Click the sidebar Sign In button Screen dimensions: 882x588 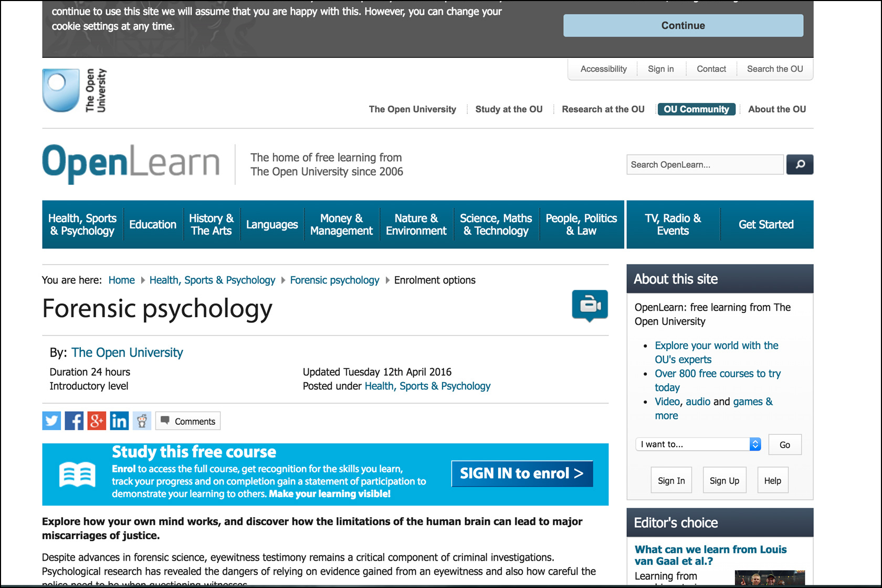[671, 480]
